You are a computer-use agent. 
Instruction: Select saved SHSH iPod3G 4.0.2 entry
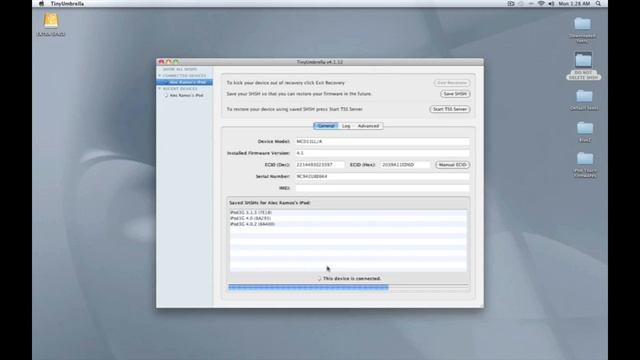[x=348, y=224]
